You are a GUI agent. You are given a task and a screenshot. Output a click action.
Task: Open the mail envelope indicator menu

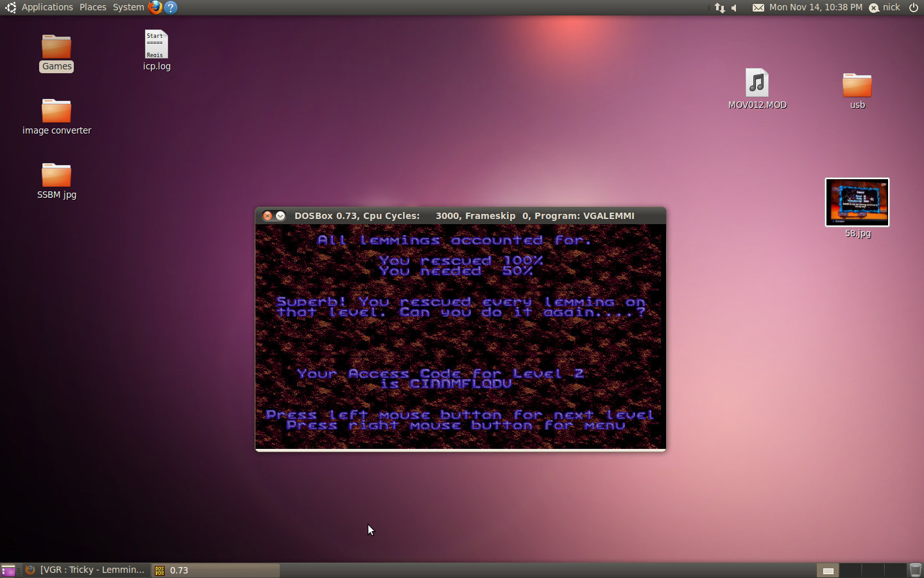(758, 8)
